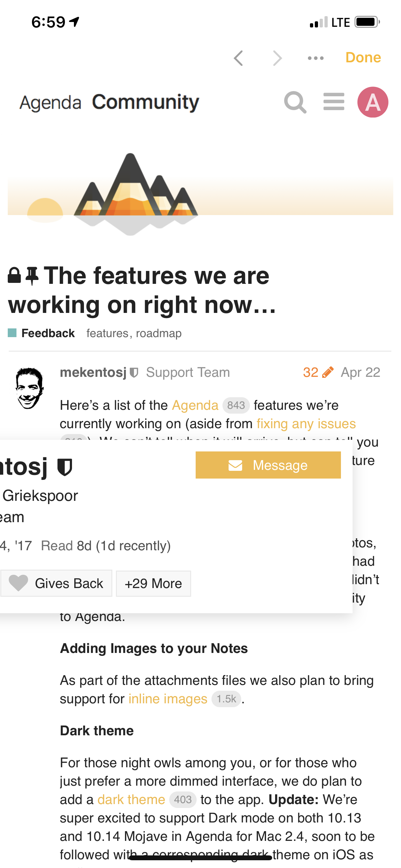The width and height of the screenshot is (401, 868).
Task: Follow the inline images link
Action: click(x=168, y=698)
